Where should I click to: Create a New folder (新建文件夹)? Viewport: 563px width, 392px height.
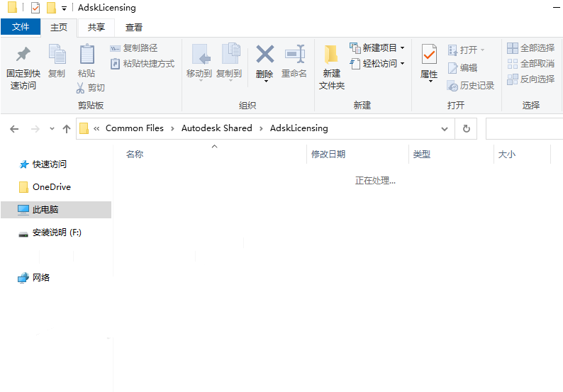(332, 67)
